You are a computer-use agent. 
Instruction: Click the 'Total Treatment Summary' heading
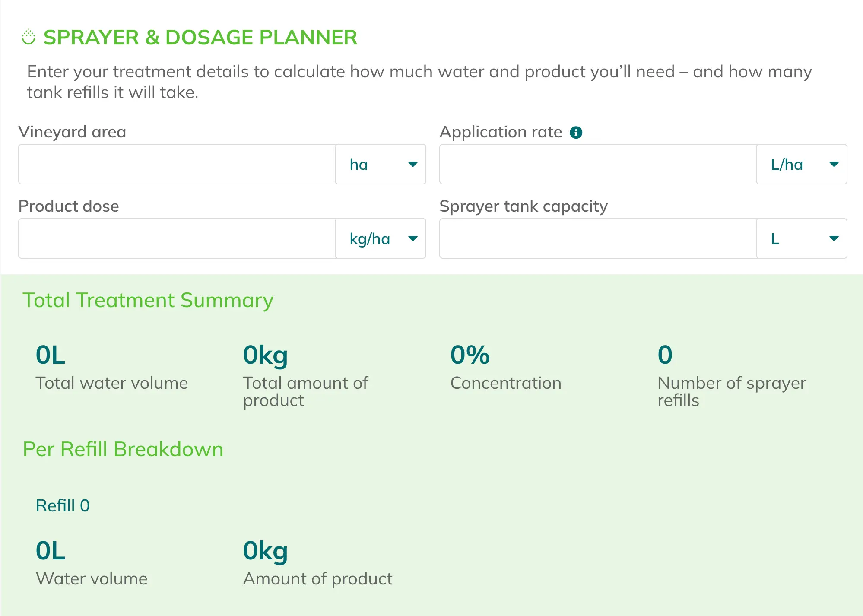click(x=148, y=301)
